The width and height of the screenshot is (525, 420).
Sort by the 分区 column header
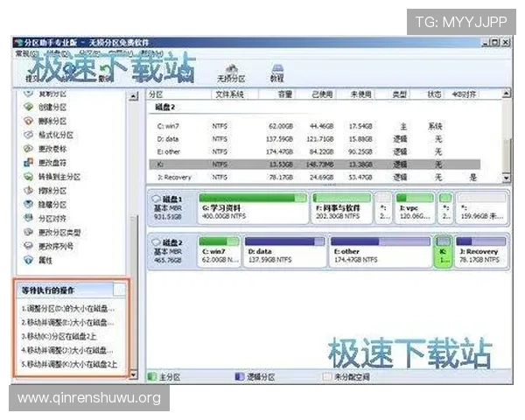point(179,94)
